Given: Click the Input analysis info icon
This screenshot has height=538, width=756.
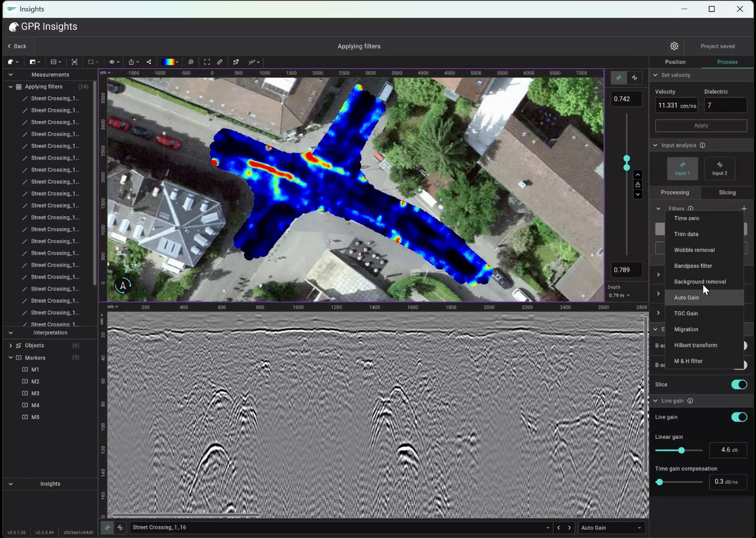Looking at the screenshot, I should [703, 145].
